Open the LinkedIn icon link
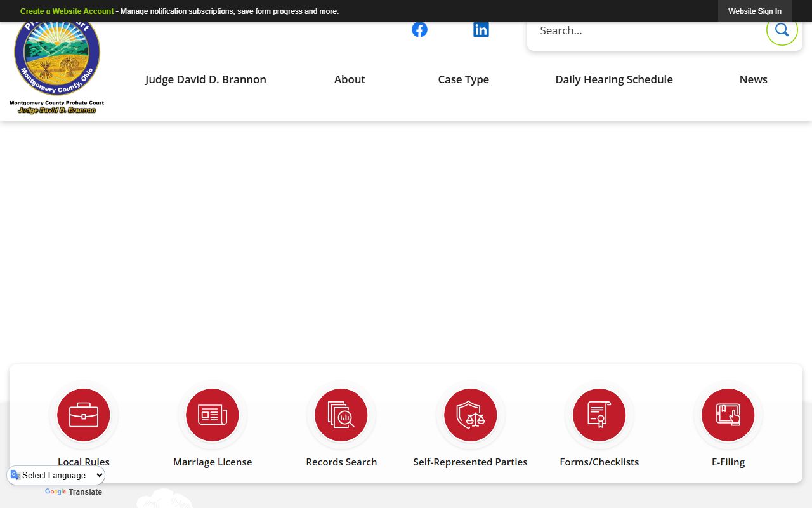The height and width of the screenshot is (508, 812). (481, 30)
